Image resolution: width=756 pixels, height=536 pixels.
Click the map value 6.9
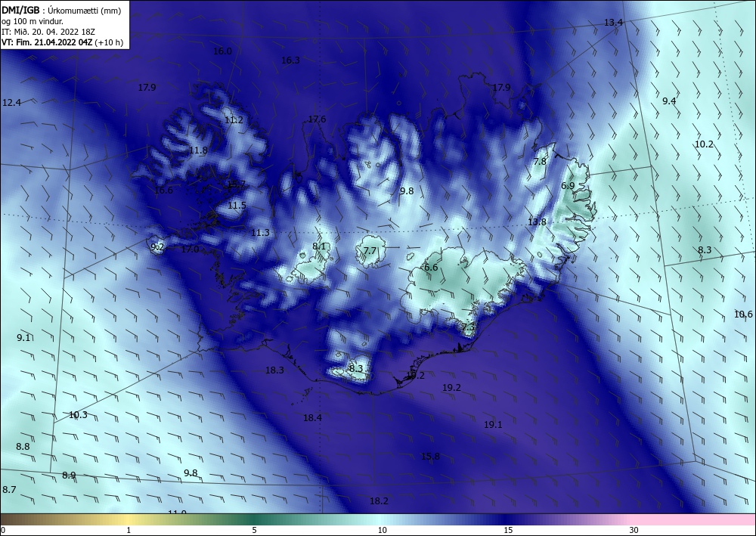568,185
